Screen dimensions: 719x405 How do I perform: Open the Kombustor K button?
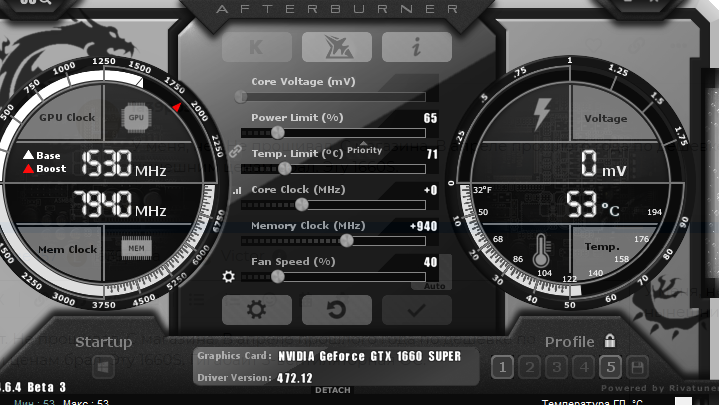257,47
